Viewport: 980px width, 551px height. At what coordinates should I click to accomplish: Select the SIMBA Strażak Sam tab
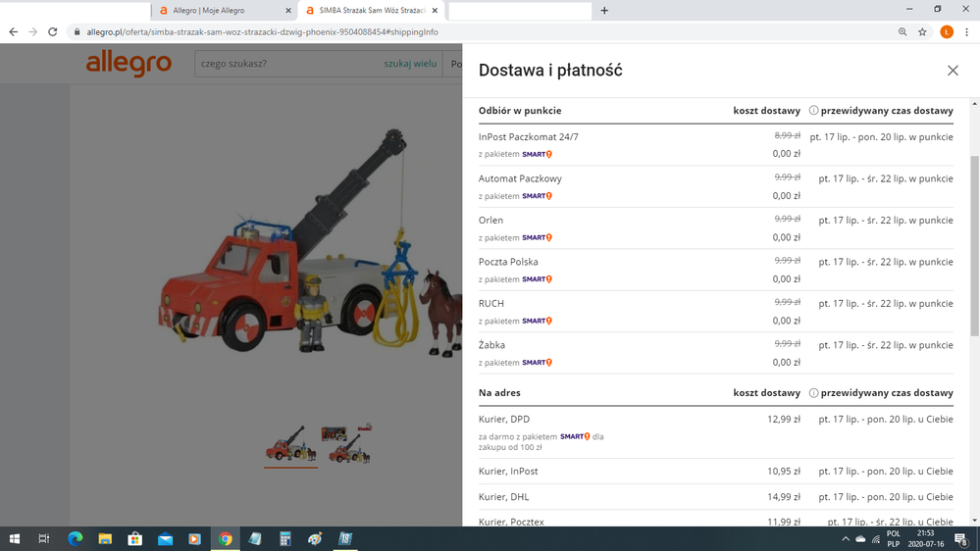pyautogui.click(x=371, y=11)
